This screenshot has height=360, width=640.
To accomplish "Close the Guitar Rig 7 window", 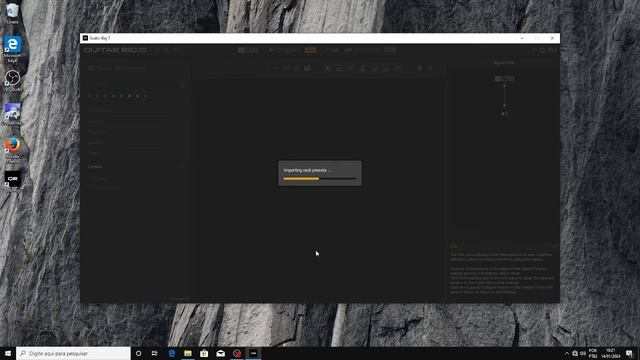I will (552, 38).
